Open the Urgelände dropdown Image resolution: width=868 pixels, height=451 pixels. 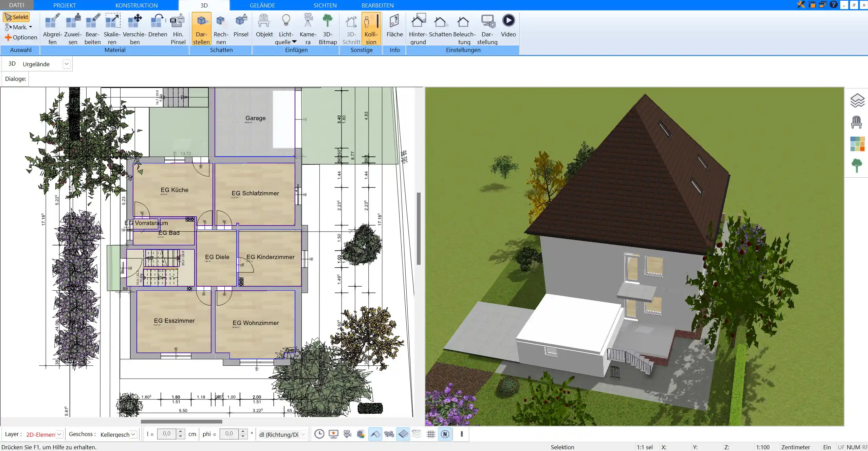(67, 64)
